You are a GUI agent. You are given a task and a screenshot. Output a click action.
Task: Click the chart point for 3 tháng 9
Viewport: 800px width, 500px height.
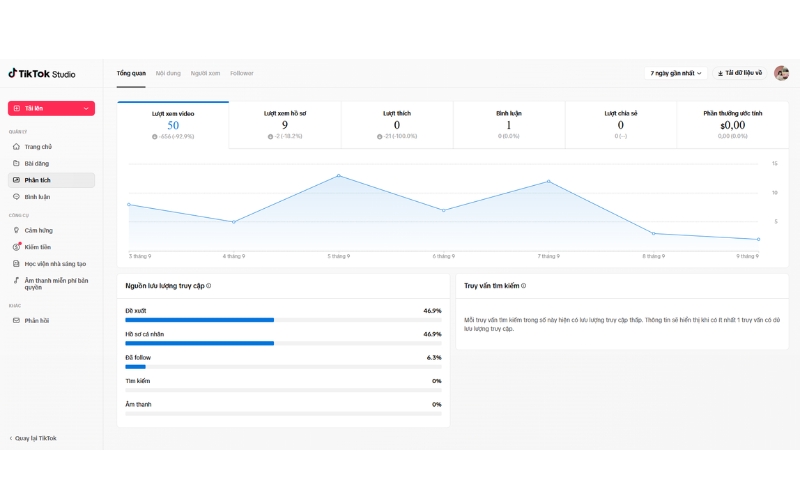coord(129,205)
